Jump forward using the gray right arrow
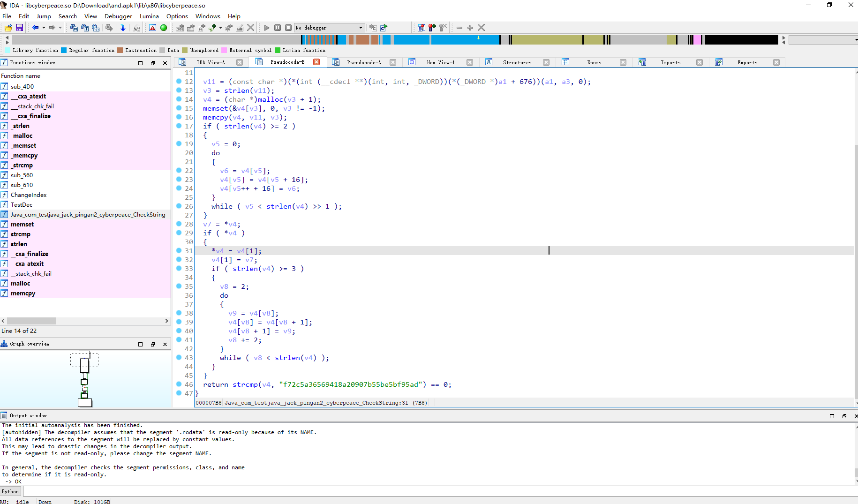858x504 pixels. (52, 28)
